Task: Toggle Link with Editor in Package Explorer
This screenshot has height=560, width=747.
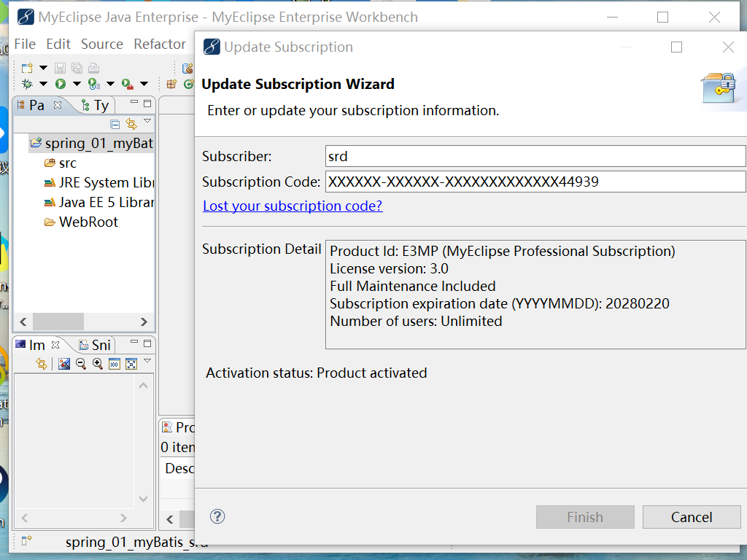Action: [131, 124]
